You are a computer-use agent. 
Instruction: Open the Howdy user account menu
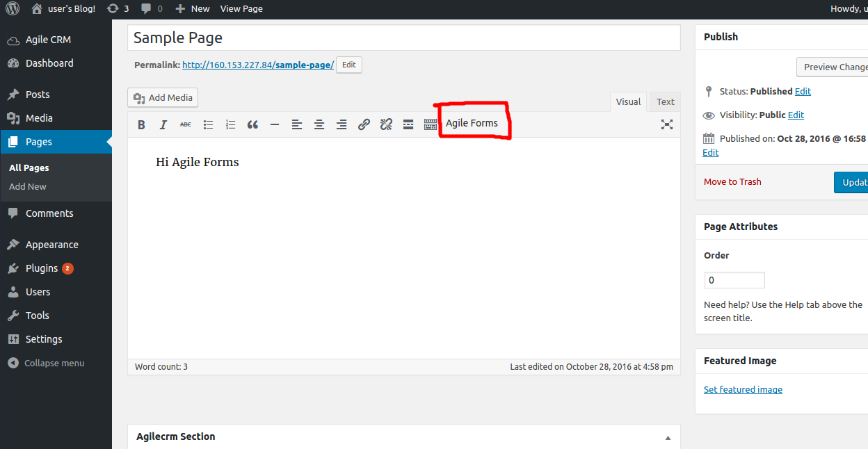pos(849,9)
